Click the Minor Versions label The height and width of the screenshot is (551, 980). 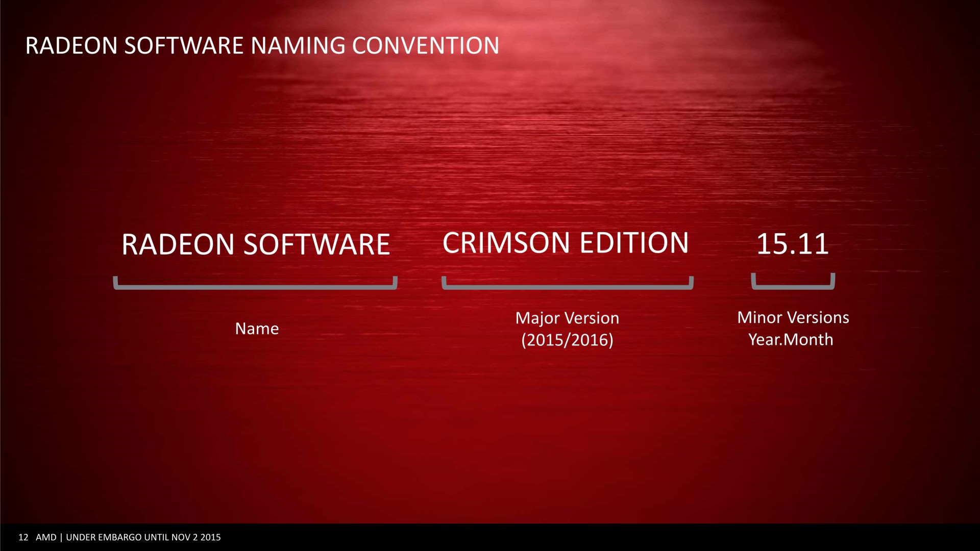(793, 318)
